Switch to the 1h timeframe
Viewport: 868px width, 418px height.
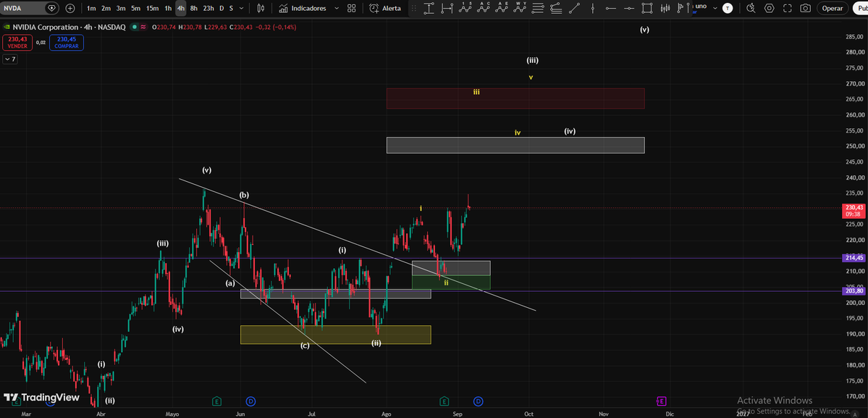pos(168,8)
